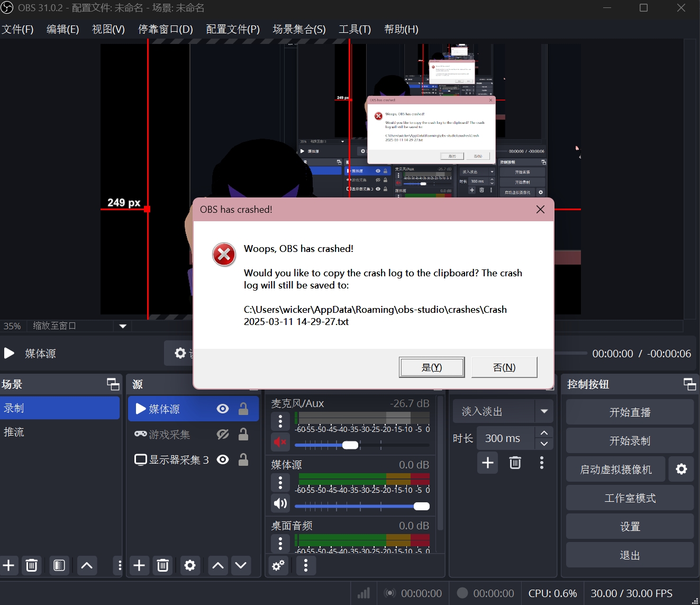
Task: Add a new source
Action: click(x=139, y=565)
